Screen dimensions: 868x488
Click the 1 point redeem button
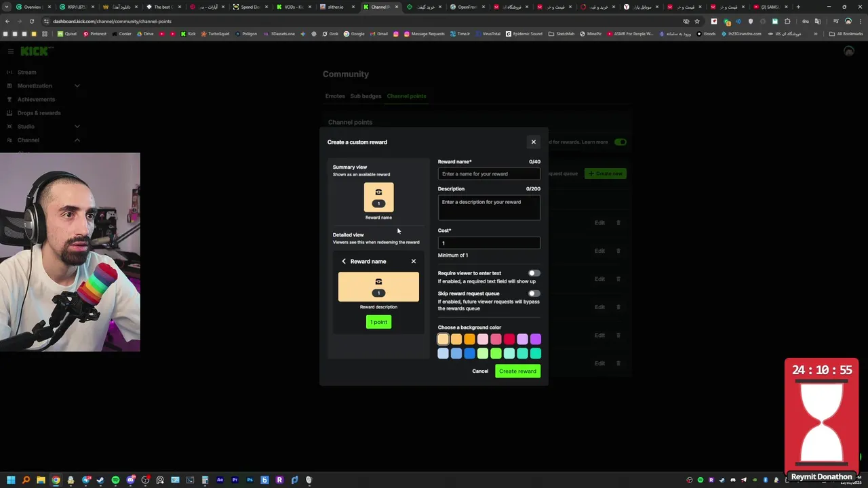point(378,322)
